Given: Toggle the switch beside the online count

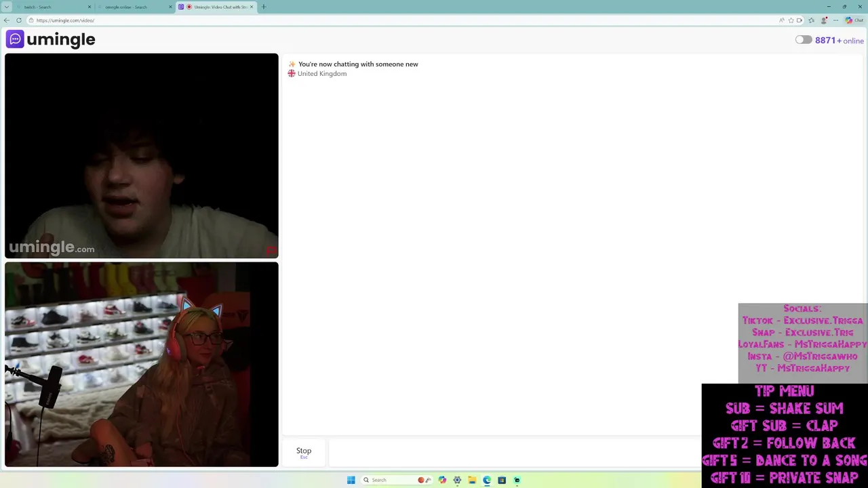Looking at the screenshot, I should [x=804, y=40].
